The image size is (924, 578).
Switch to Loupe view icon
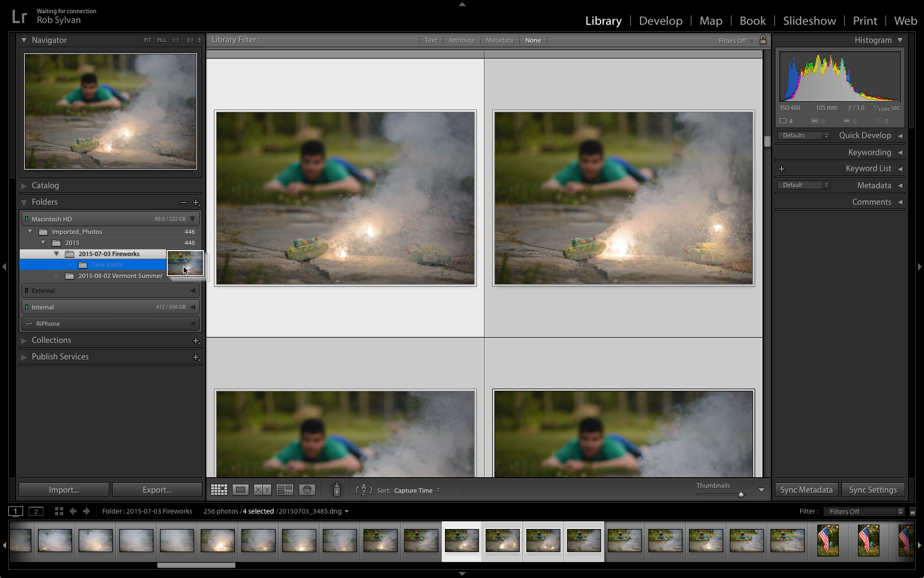[x=240, y=489]
